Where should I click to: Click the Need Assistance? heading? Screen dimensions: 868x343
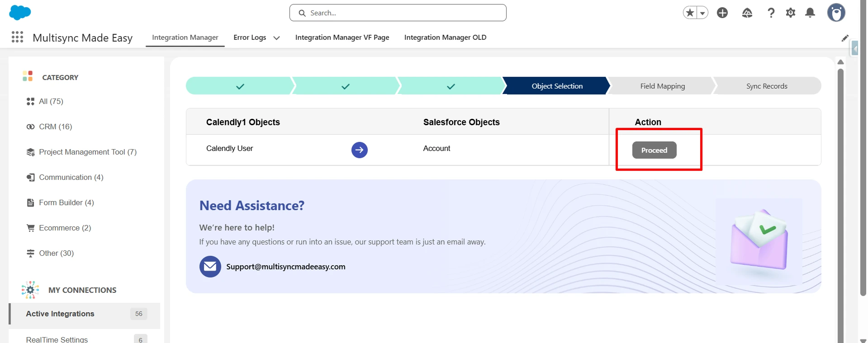(252, 206)
